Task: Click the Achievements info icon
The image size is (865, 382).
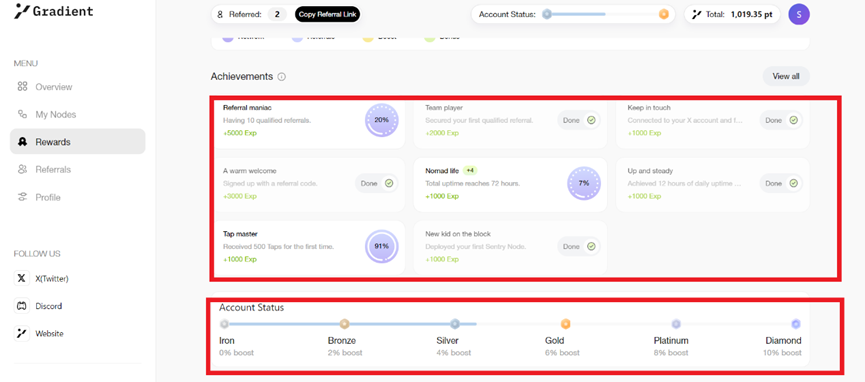Action: [x=282, y=77]
